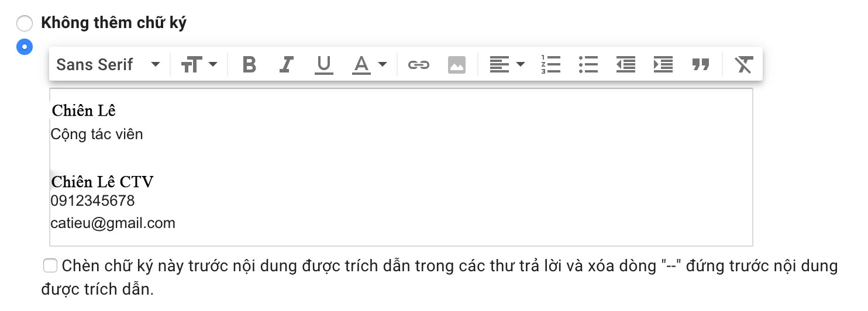Apply italic formatting to signature text

click(x=286, y=64)
